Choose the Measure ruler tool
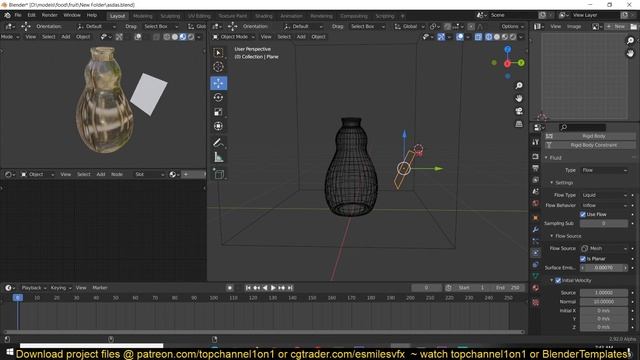640x360 pixels. (x=218, y=157)
